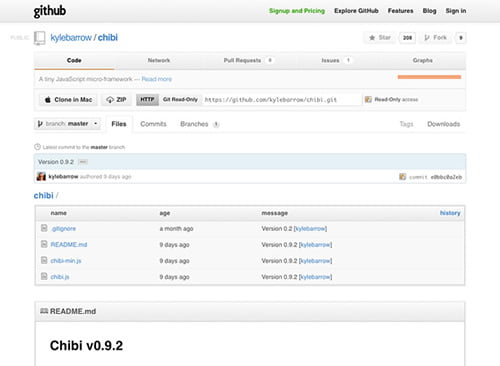Open the Commits subtab
The height and width of the screenshot is (366, 500).
point(153,124)
